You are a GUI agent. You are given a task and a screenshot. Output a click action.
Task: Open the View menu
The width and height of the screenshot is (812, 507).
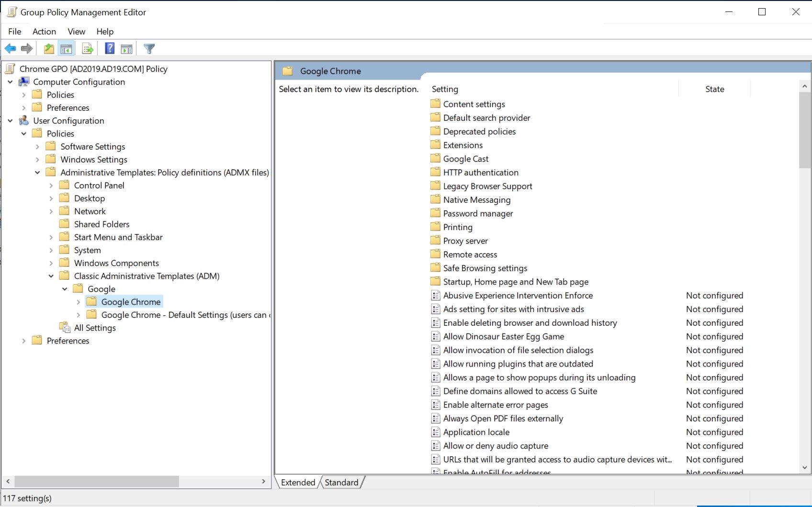click(x=76, y=32)
